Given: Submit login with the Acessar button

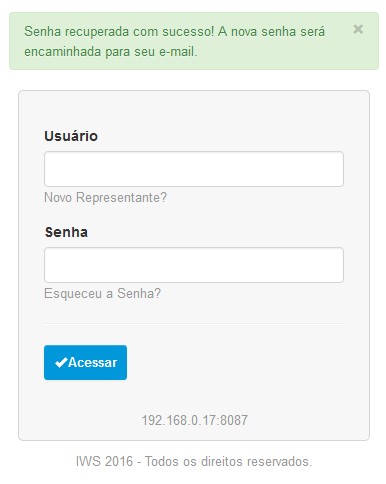Looking at the screenshot, I should 85,362.
